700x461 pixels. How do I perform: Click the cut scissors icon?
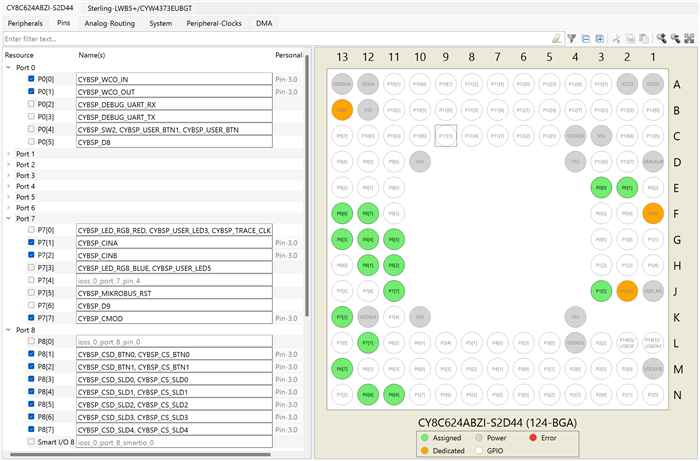click(618, 38)
